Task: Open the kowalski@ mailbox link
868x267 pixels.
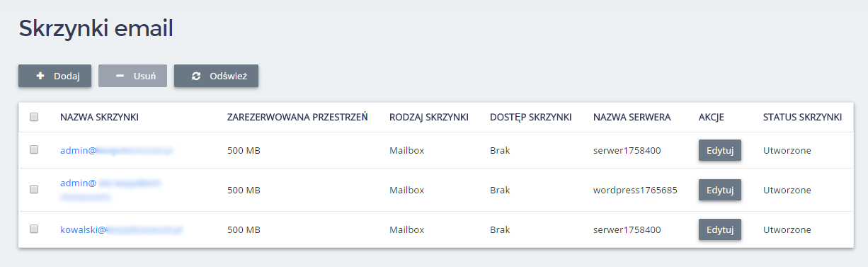Action: (122, 229)
